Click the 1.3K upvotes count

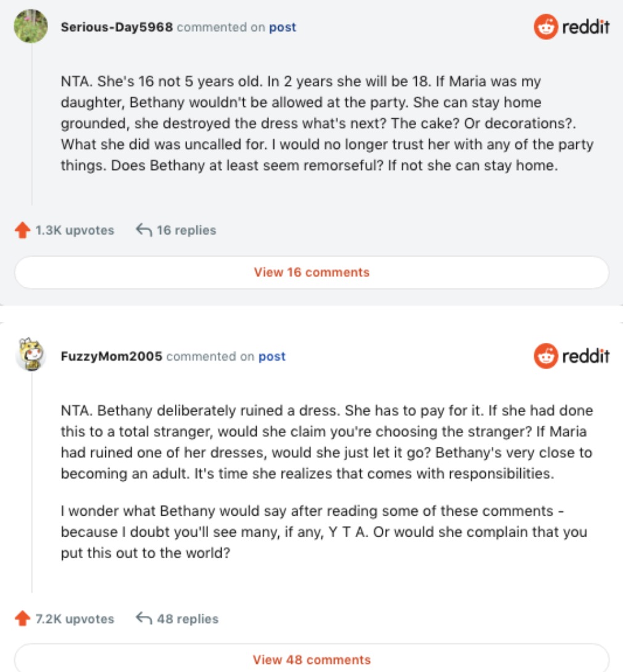pyautogui.click(x=74, y=230)
